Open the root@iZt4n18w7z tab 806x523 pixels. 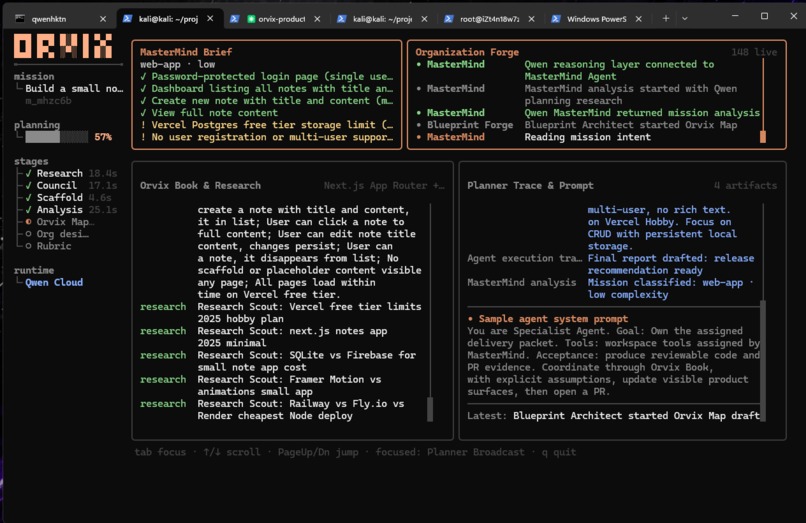click(489, 19)
